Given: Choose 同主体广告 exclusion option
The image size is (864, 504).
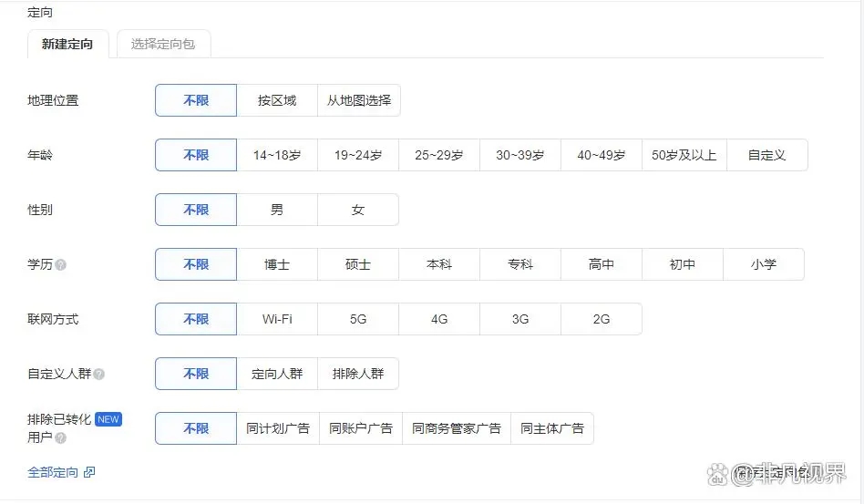Looking at the screenshot, I should point(552,428).
